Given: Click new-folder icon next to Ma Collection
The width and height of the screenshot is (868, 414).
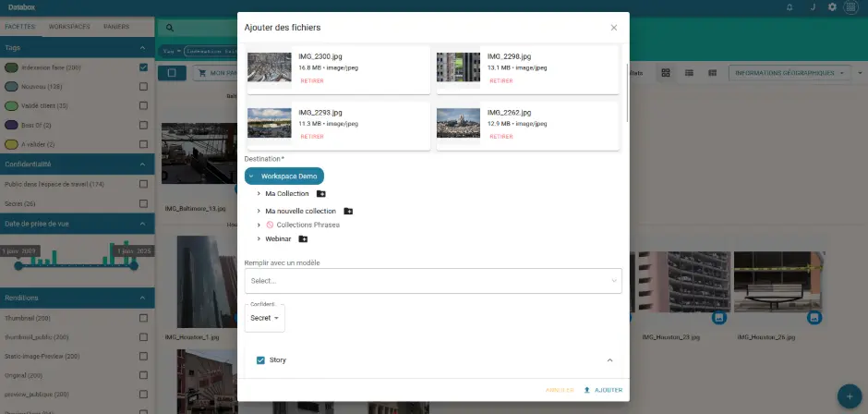Looking at the screenshot, I should pos(321,194).
